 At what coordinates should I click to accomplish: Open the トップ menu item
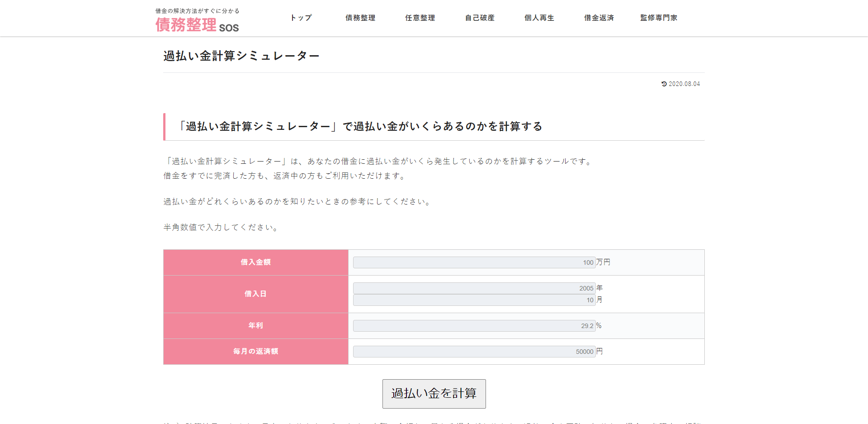pyautogui.click(x=301, y=18)
